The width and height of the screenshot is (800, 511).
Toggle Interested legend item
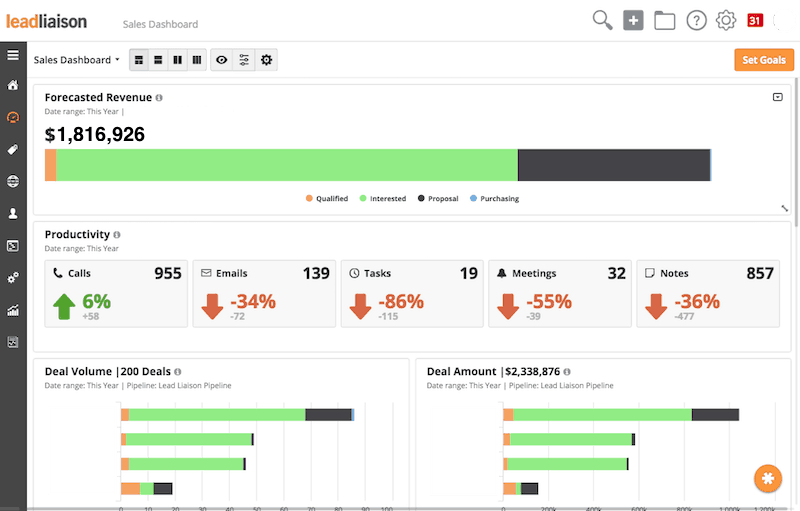click(x=383, y=198)
